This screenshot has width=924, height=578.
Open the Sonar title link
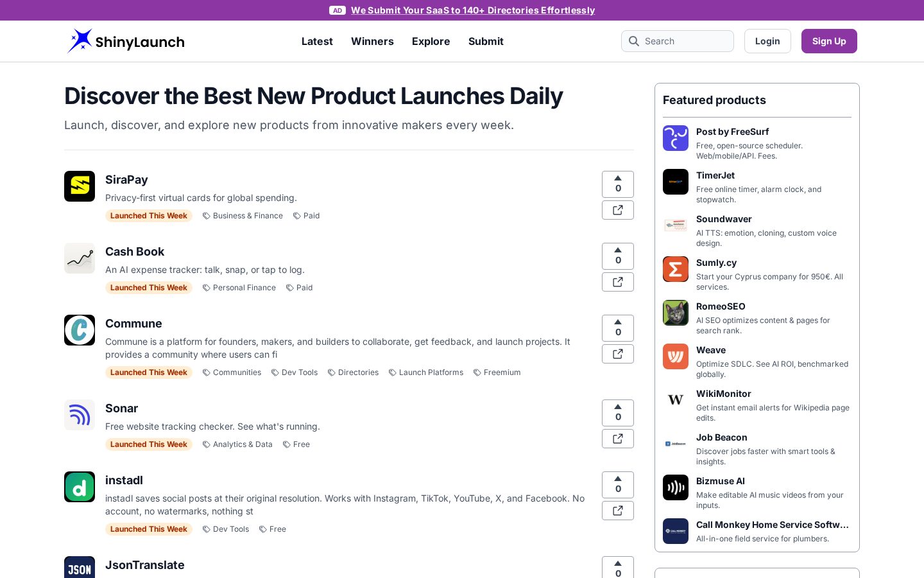(x=121, y=408)
